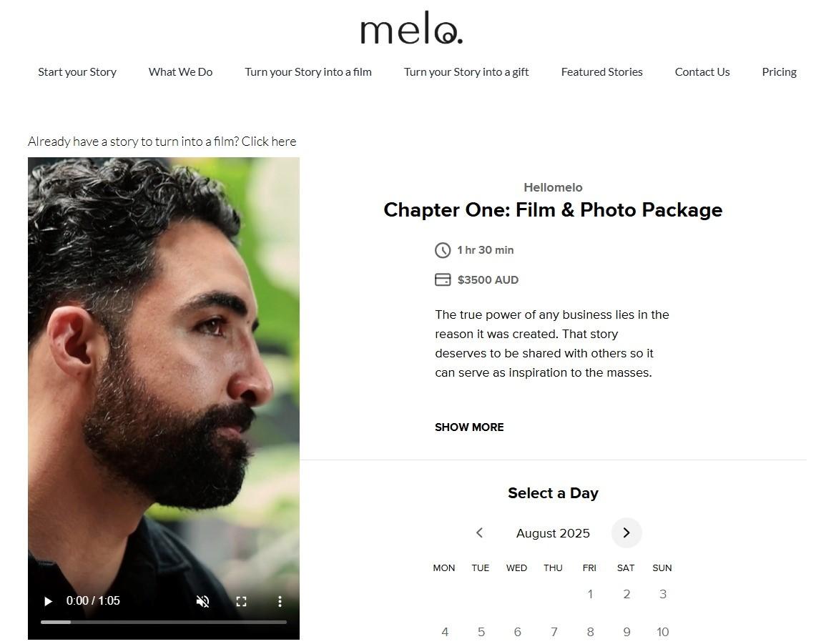The image size is (821, 644).
Task: Open the Start your Story menu
Action: pos(77,71)
